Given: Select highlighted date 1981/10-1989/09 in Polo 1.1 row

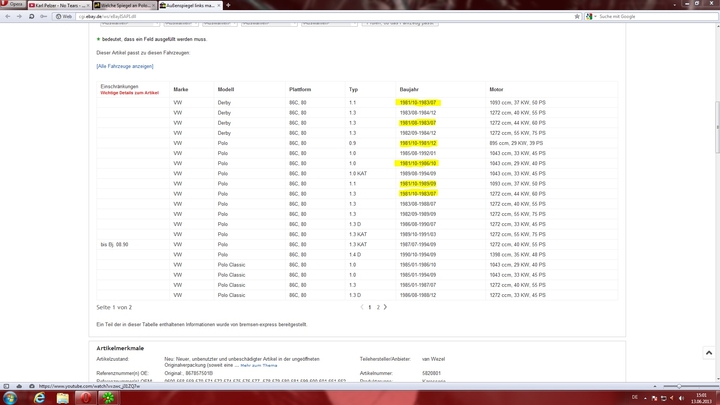Looking at the screenshot, I should tap(417, 183).
